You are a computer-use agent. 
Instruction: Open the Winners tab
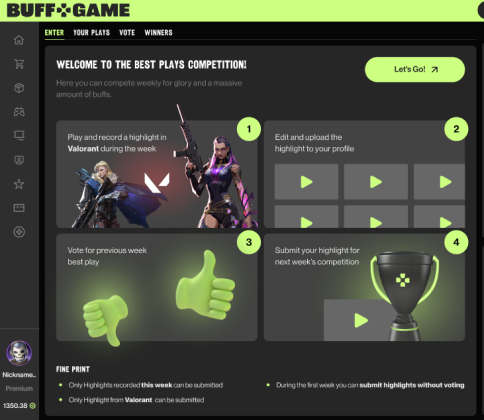click(x=158, y=33)
